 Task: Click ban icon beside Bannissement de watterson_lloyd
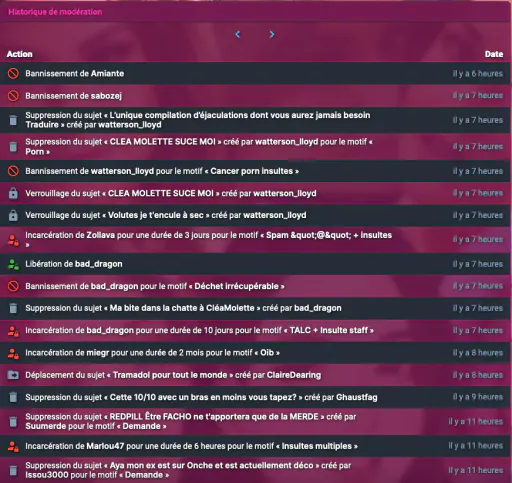(x=13, y=171)
